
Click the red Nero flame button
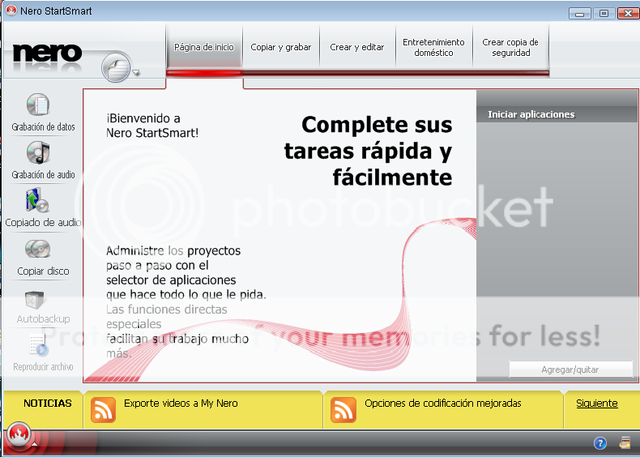click(x=17, y=437)
